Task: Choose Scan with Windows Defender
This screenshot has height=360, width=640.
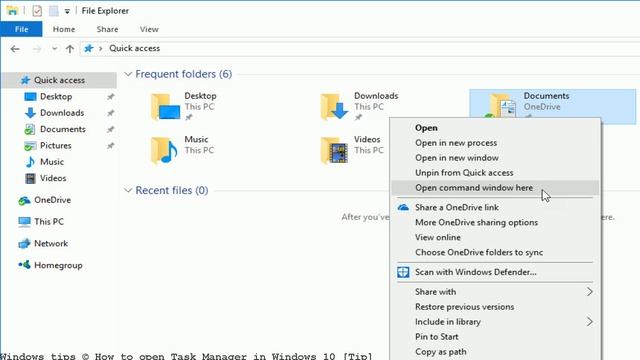Action: pos(495,272)
